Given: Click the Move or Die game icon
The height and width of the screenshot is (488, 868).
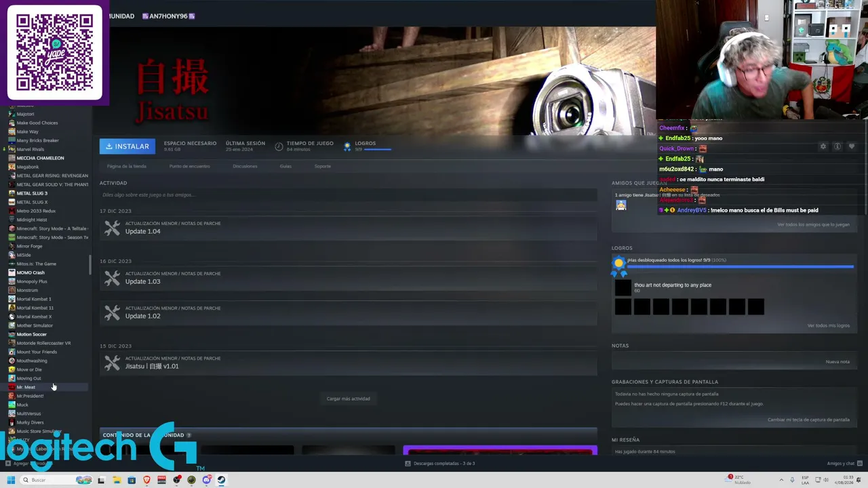Looking at the screenshot, I should click(x=12, y=369).
